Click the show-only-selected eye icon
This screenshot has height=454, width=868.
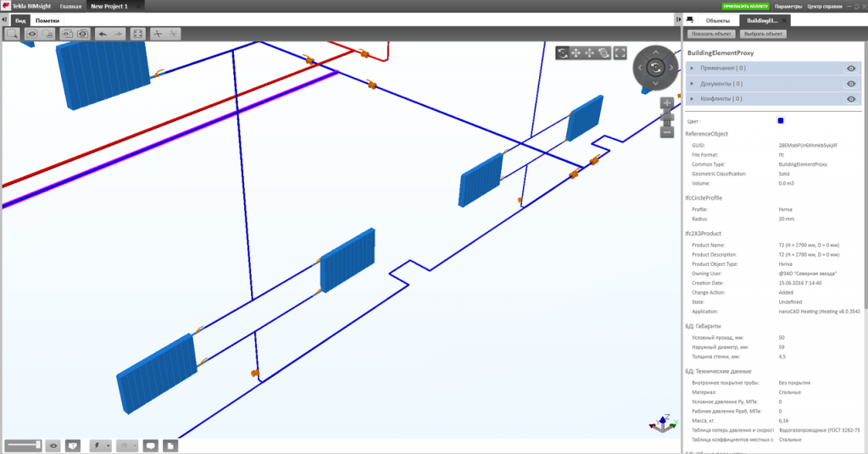32,34
